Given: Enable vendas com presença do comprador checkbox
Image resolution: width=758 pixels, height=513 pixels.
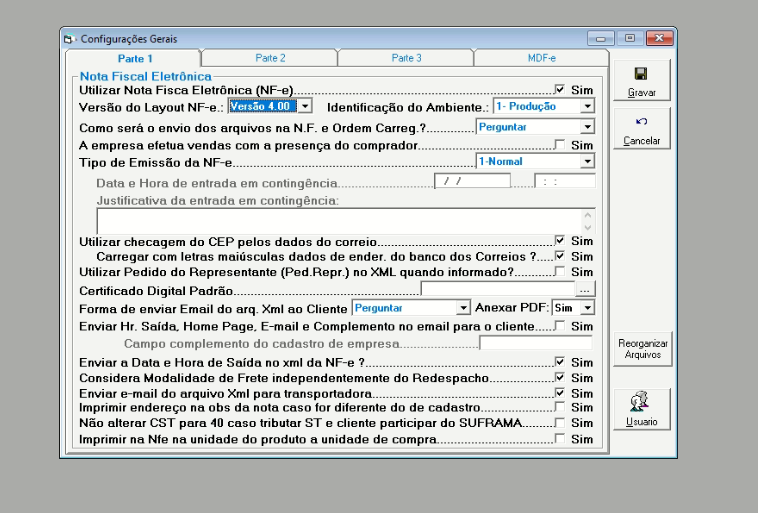Looking at the screenshot, I should [x=560, y=145].
